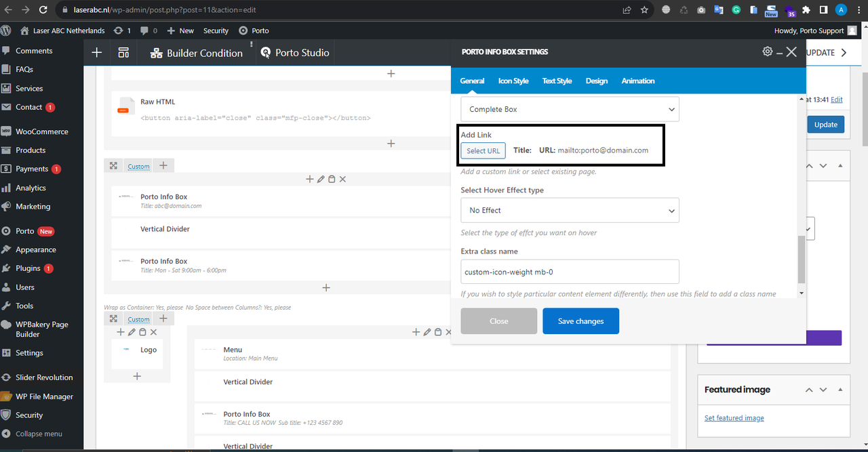Launch Porto Studio
868x452 pixels.
tap(296, 53)
